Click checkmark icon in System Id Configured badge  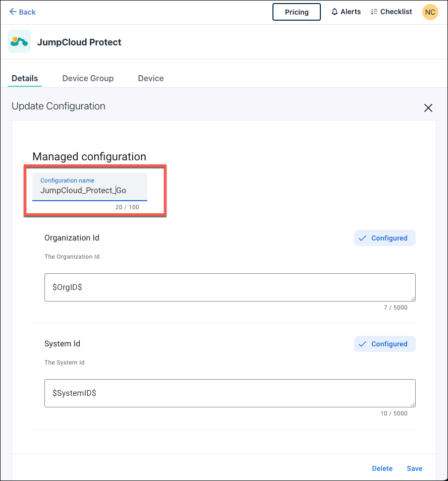[x=362, y=344]
